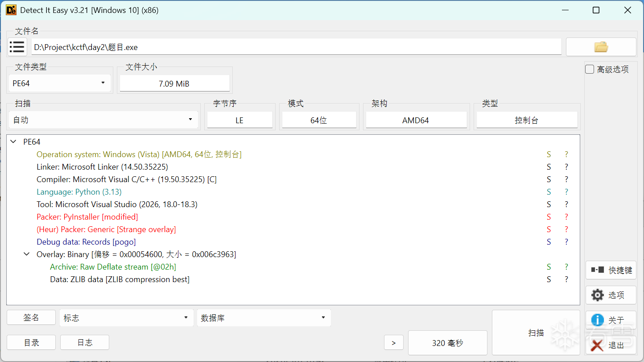
Task: Click the 64位 mode button
Action: click(319, 120)
